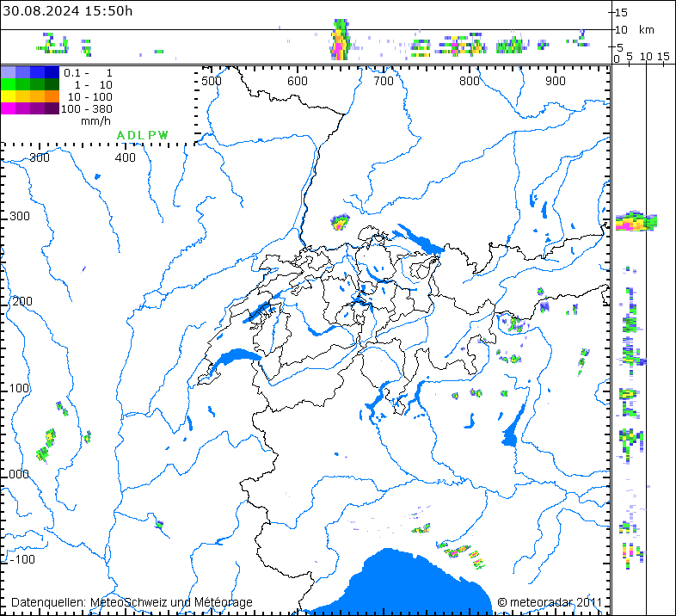Click the '800' horizontal axis label

(x=469, y=81)
